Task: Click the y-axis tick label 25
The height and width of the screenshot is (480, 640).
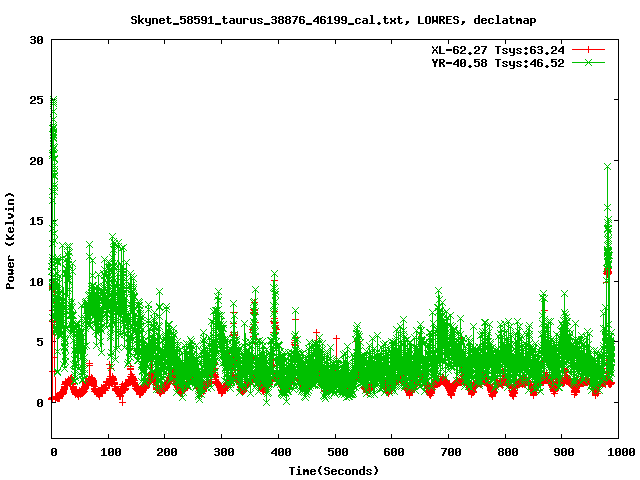Action: [36, 100]
